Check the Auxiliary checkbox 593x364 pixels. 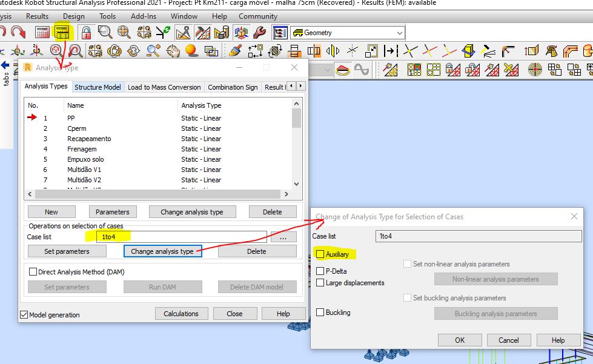tap(320, 254)
